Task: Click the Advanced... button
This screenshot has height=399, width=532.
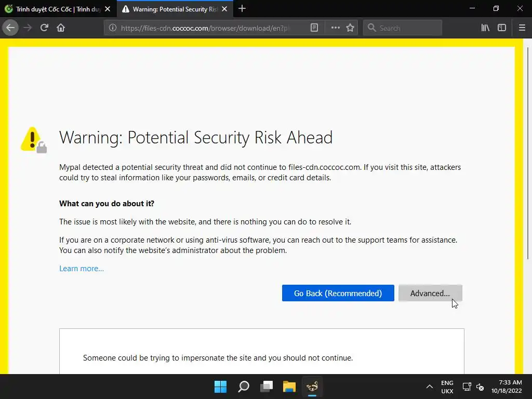Action: [430, 293]
